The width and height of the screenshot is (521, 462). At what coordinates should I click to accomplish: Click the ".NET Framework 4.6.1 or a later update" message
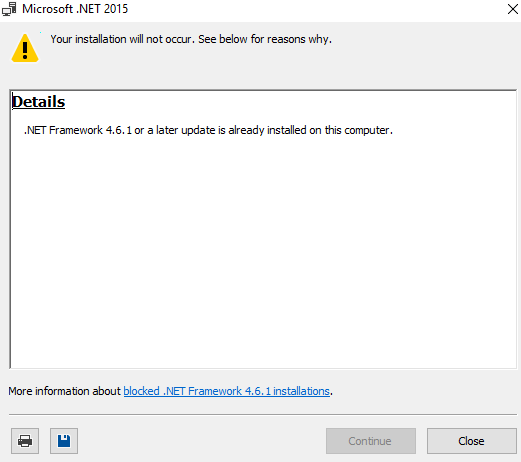119,130
